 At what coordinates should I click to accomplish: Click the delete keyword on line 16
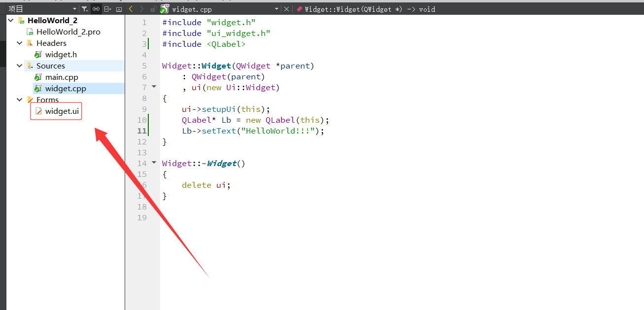(x=197, y=185)
